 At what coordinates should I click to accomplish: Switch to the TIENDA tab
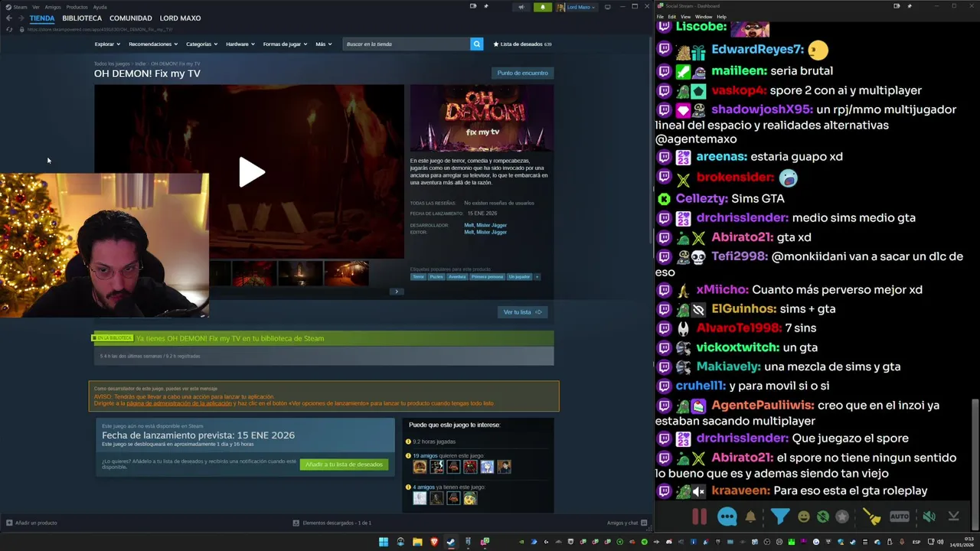click(x=42, y=18)
